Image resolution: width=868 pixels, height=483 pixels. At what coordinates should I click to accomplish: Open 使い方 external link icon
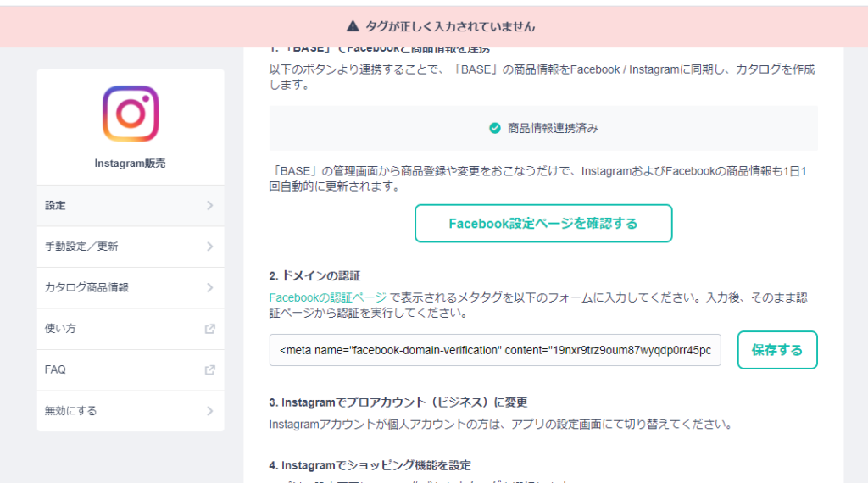[x=210, y=329]
